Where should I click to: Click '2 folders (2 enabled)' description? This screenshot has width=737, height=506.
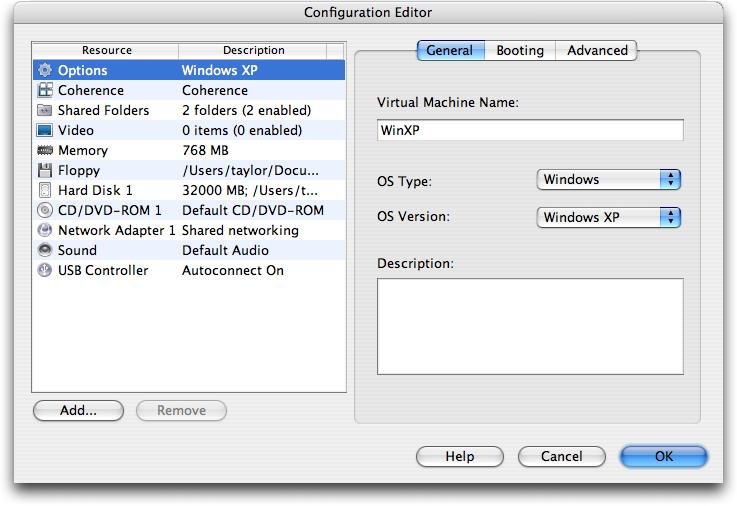pyautogui.click(x=247, y=110)
